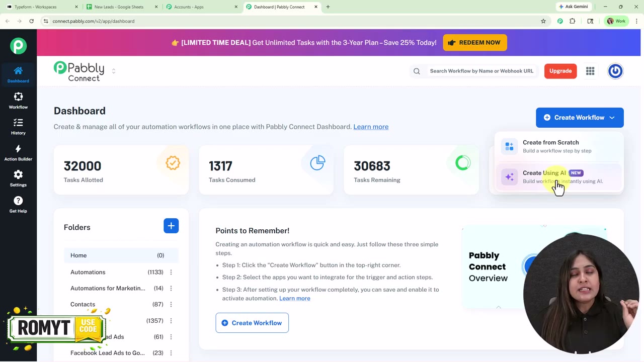Click Learn more link in dashboard description
The width and height of the screenshot is (644, 362).
(x=371, y=127)
